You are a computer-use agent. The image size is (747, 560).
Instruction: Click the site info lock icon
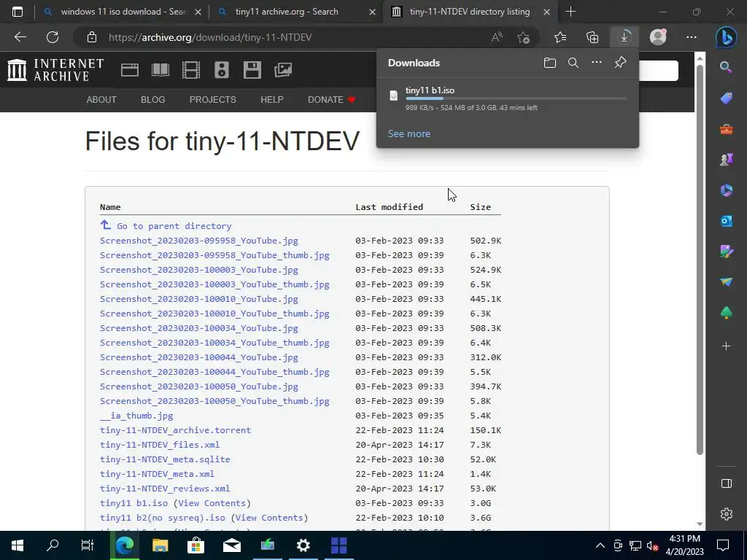(91, 37)
